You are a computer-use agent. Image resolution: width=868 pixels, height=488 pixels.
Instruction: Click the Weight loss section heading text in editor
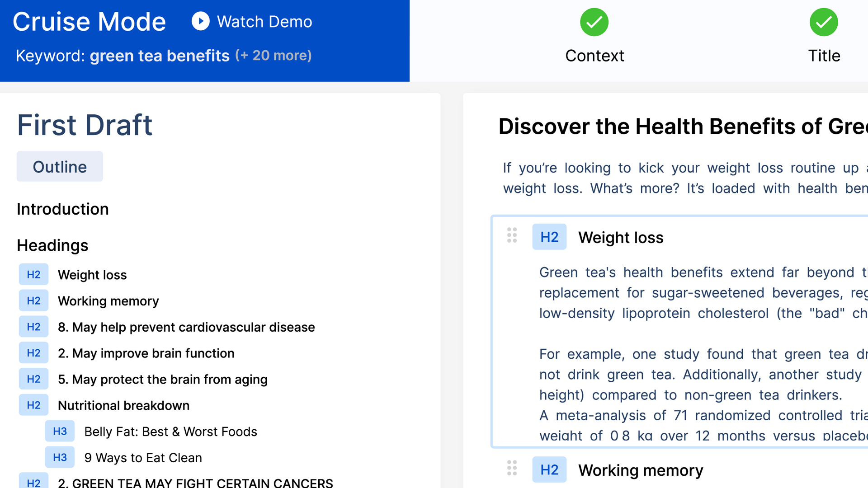pyautogui.click(x=621, y=237)
